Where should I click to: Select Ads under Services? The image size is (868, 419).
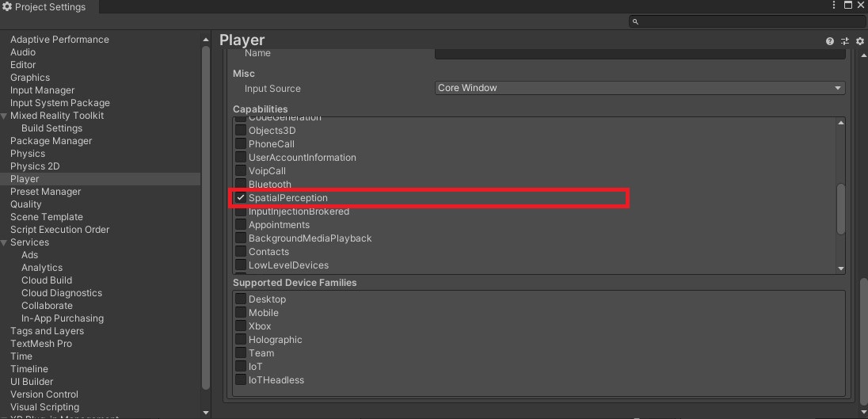30,254
